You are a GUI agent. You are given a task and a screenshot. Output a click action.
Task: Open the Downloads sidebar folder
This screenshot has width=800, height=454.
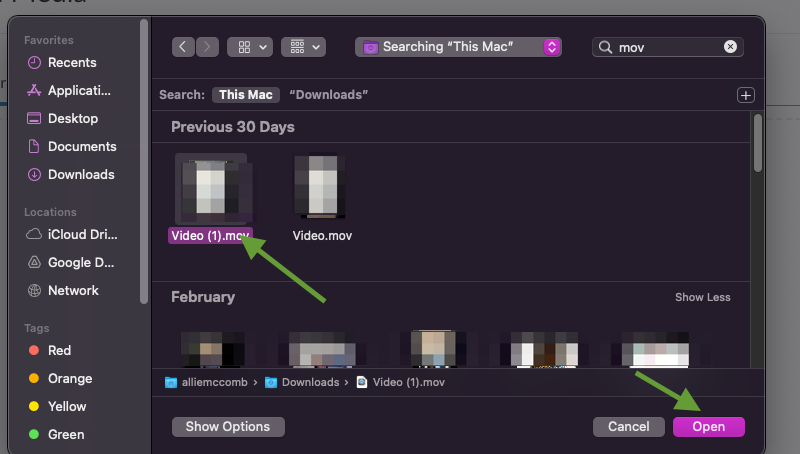point(81,174)
